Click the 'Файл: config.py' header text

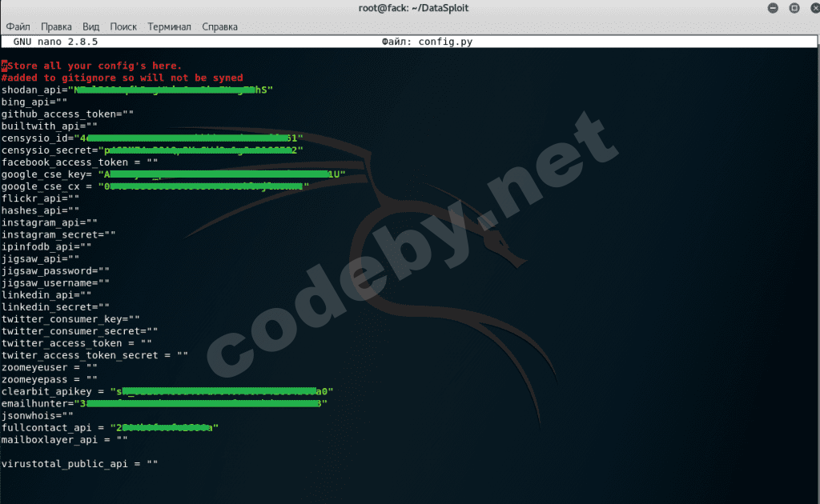pyautogui.click(x=428, y=42)
